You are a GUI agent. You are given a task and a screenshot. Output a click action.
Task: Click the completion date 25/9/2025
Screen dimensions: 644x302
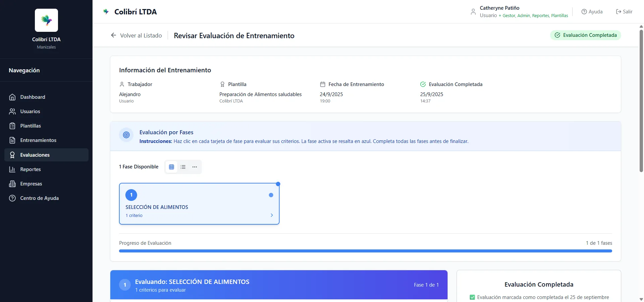click(x=432, y=94)
